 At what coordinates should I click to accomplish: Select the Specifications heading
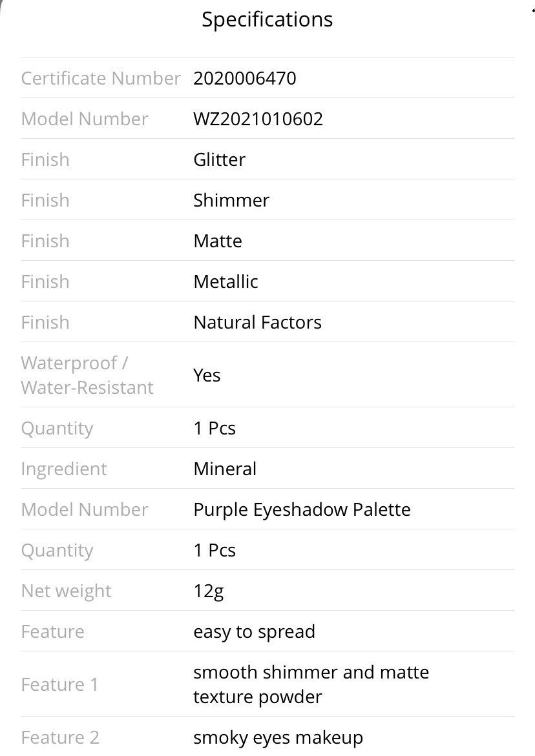267,20
